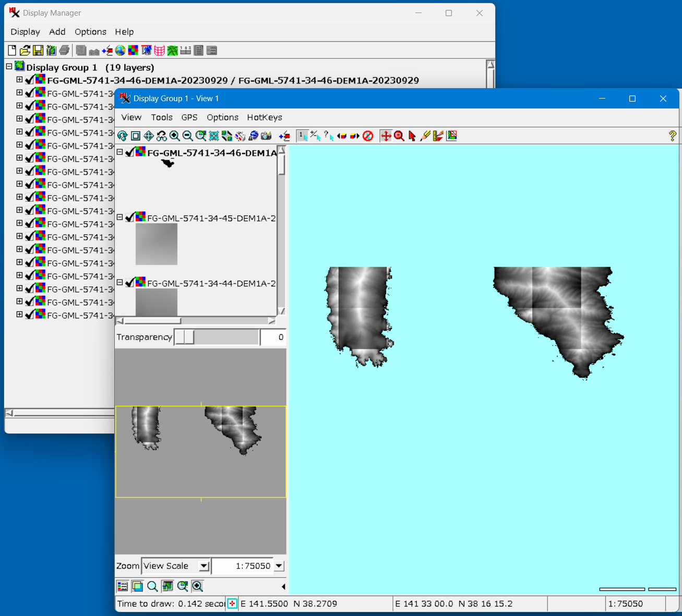
Task: Click the globe icon in Display Manager toolbar
Action: tap(121, 51)
